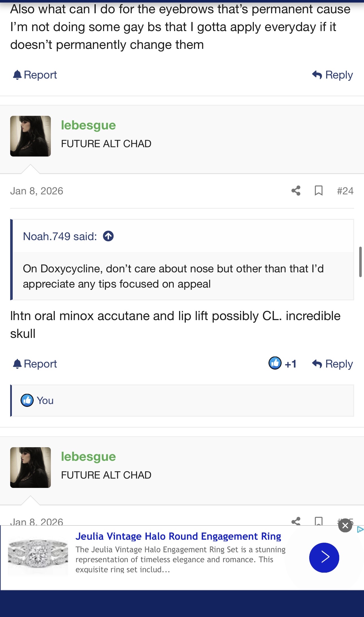Report lebegue's post #24
Viewport: 364px width, 617px height.
[35, 364]
